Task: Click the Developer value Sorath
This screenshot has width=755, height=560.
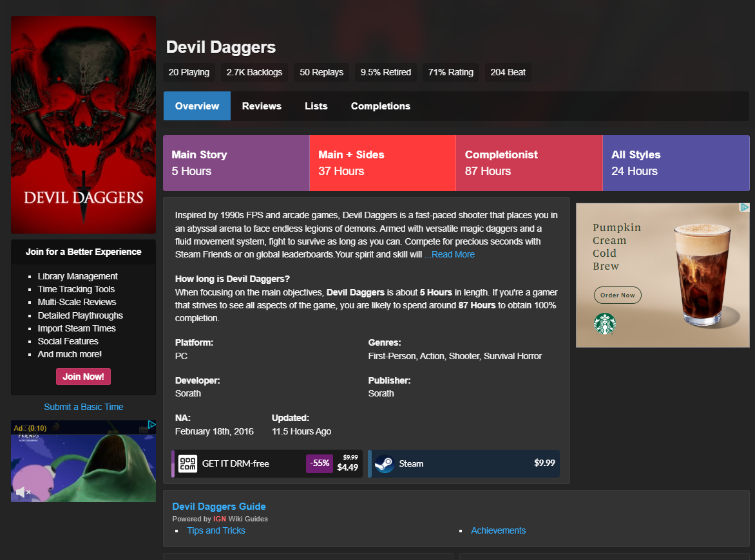Action: 188,393
